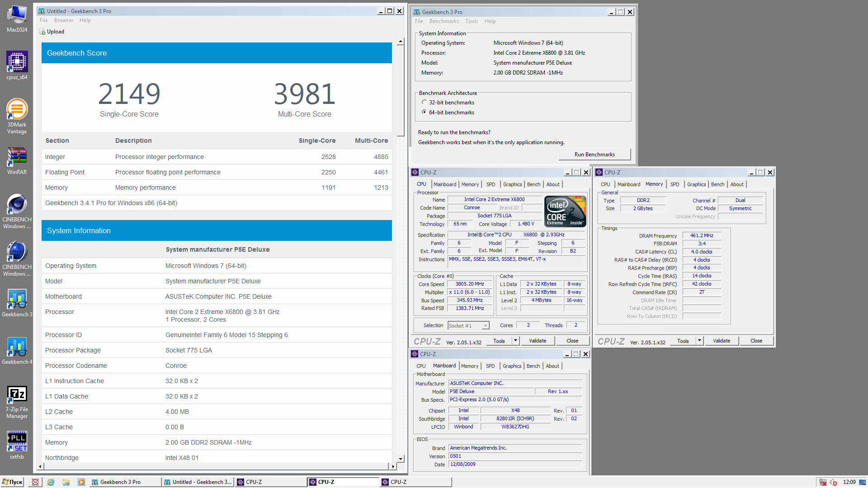Click the BIOS Version 0501 field
868x488 pixels.
(x=515, y=456)
